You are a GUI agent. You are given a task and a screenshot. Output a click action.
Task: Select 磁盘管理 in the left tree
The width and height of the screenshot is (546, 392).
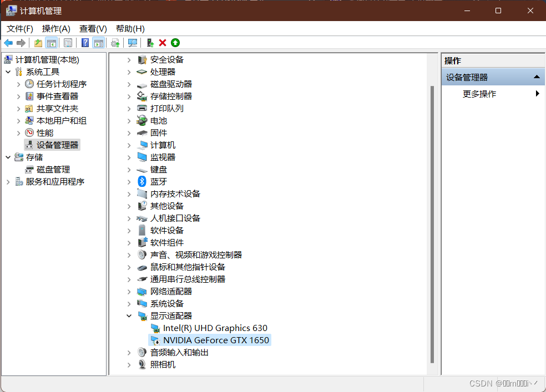(53, 170)
